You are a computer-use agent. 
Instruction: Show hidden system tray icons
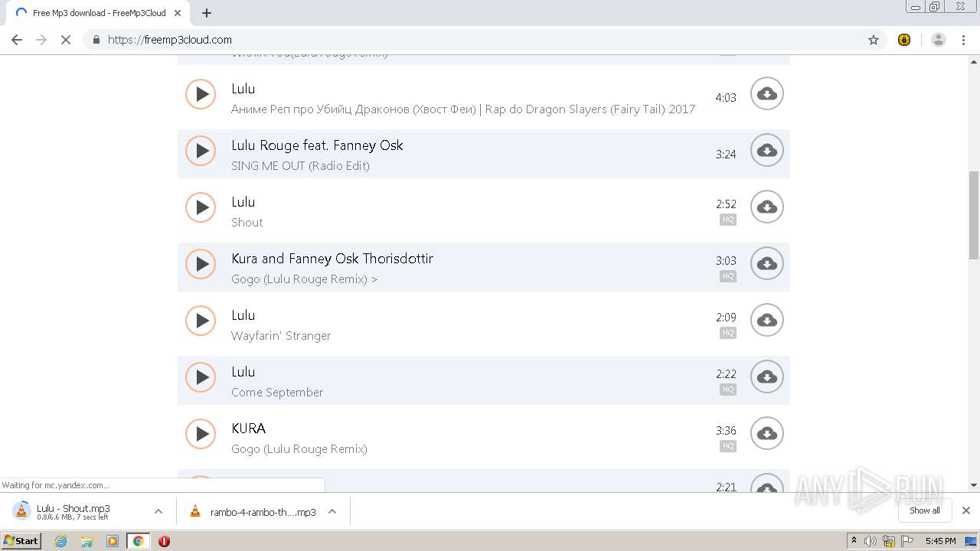[x=854, y=540]
